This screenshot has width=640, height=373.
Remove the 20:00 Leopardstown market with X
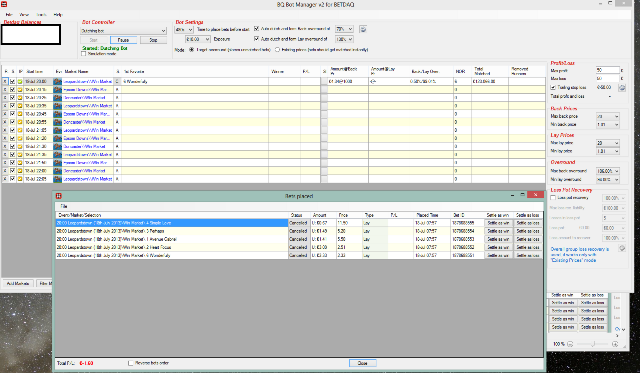[x=5, y=81]
